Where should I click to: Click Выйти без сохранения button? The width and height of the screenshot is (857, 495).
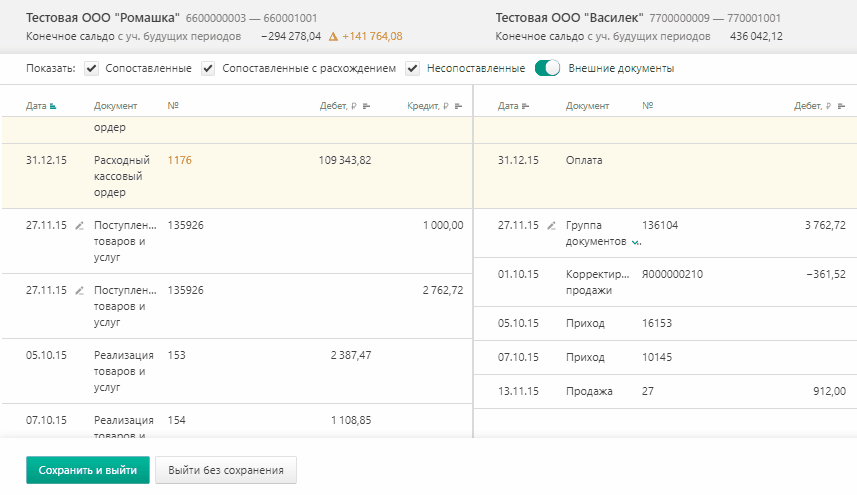(x=226, y=470)
